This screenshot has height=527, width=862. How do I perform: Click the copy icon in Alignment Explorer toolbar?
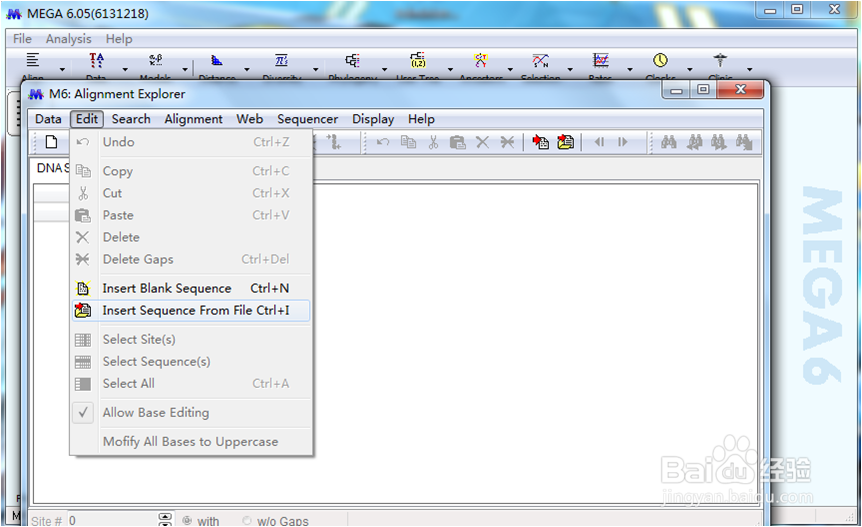[x=408, y=142]
